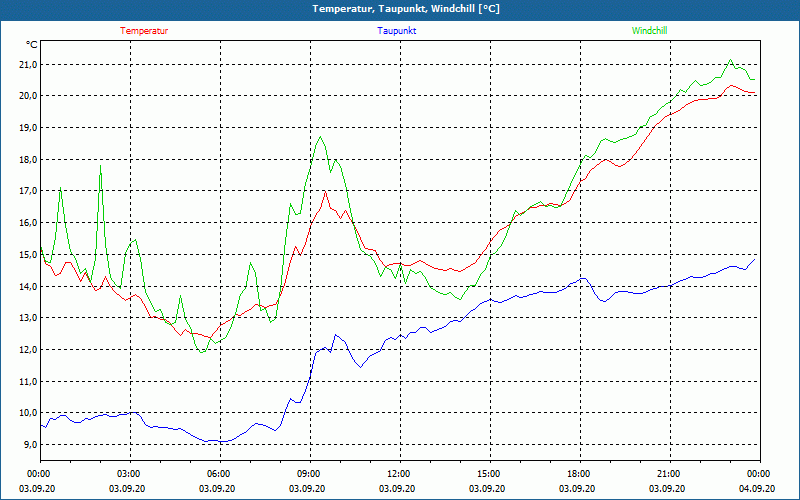Click the 03:00 time axis label
The image size is (800, 500).
(131, 474)
